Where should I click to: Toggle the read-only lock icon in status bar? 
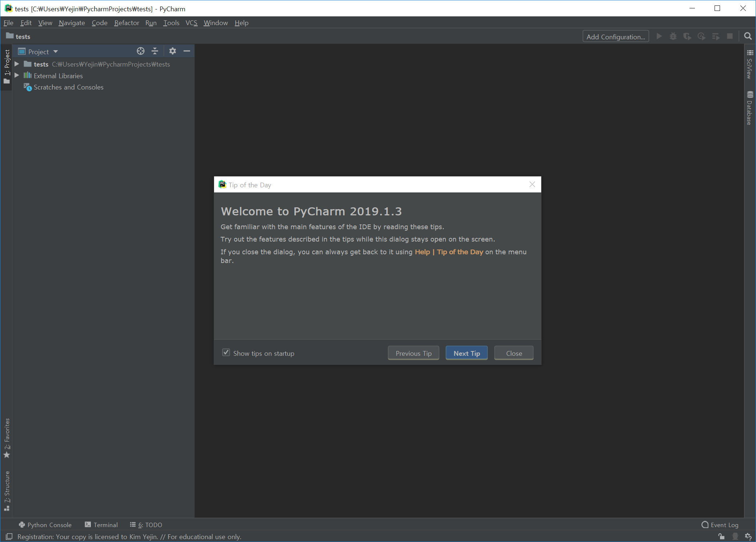pos(721,537)
